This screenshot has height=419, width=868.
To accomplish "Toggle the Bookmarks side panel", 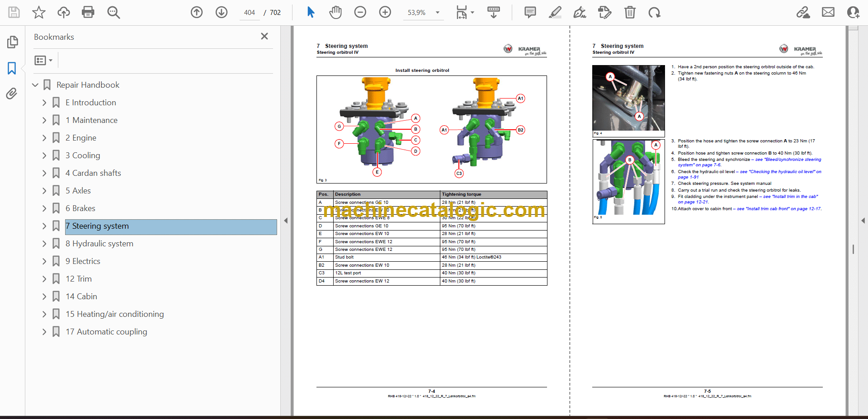I will 12,68.
